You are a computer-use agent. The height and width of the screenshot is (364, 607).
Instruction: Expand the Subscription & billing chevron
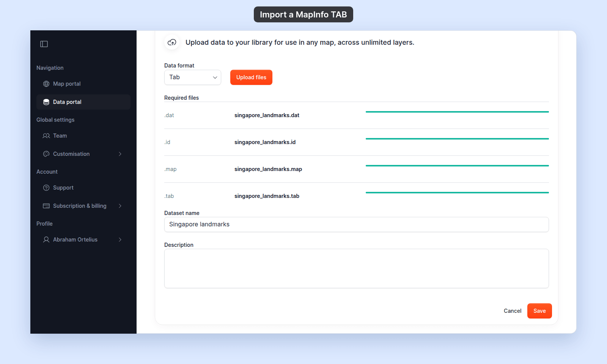point(120,206)
